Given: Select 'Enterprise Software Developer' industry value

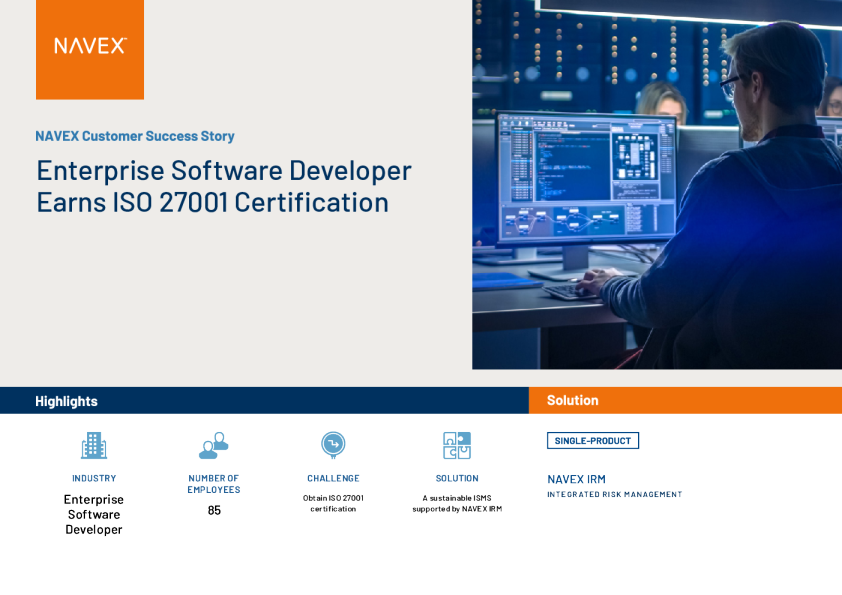Looking at the screenshot, I should coord(94,514).
